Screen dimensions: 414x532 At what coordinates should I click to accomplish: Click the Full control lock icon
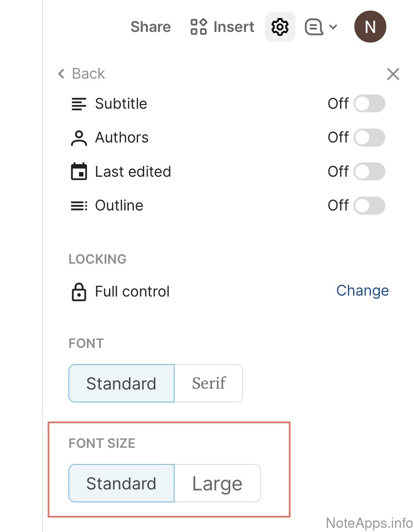[79, 292]
